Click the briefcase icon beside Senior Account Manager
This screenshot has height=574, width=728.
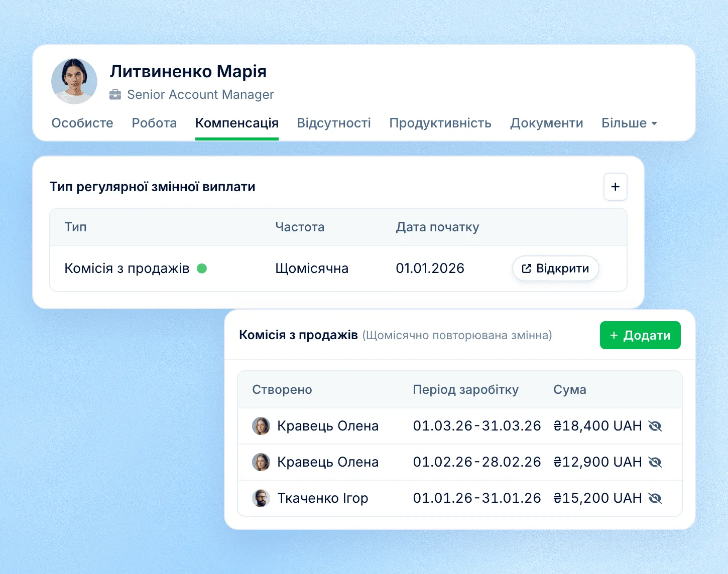pyautogui.click(x=115, y=94)
